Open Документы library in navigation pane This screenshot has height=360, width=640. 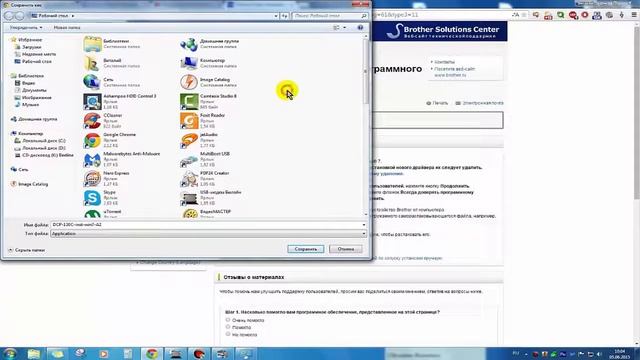(x=31, y=90)
